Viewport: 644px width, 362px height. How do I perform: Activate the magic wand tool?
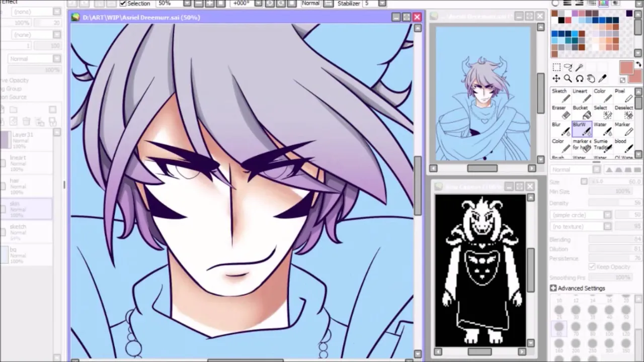click(x=580, y=67)
